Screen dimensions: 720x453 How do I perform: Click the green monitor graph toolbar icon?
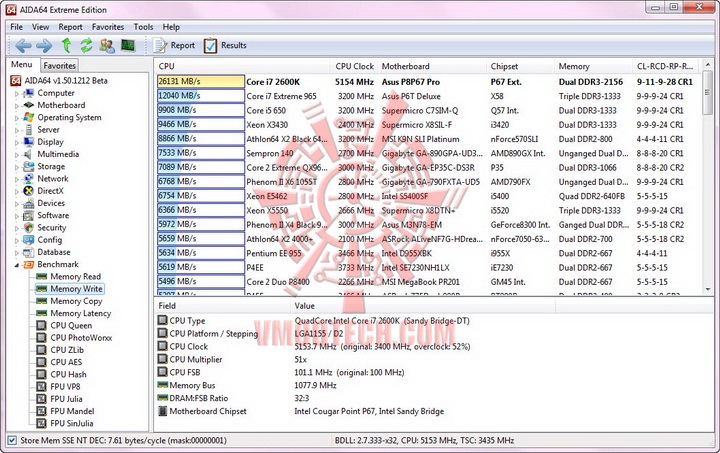[128, 45]
